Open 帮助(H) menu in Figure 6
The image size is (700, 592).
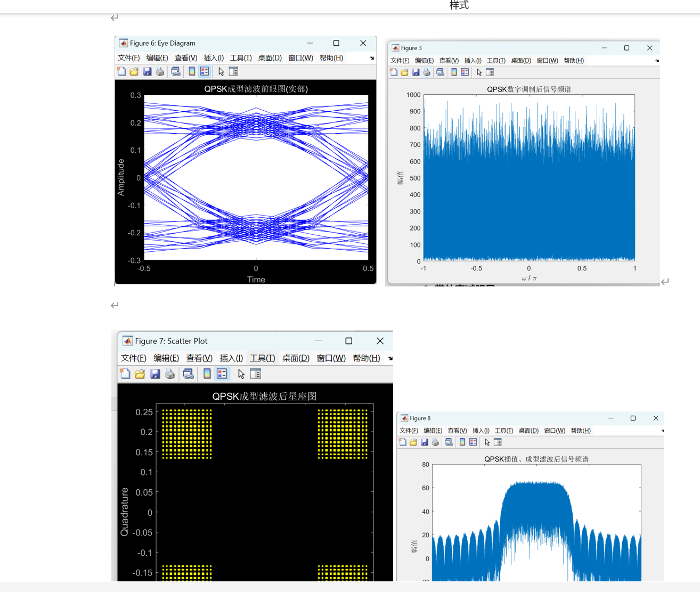(x=331, y=58)
